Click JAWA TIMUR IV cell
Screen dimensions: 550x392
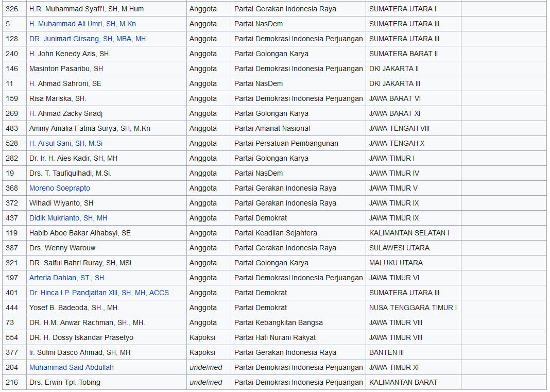414,174
